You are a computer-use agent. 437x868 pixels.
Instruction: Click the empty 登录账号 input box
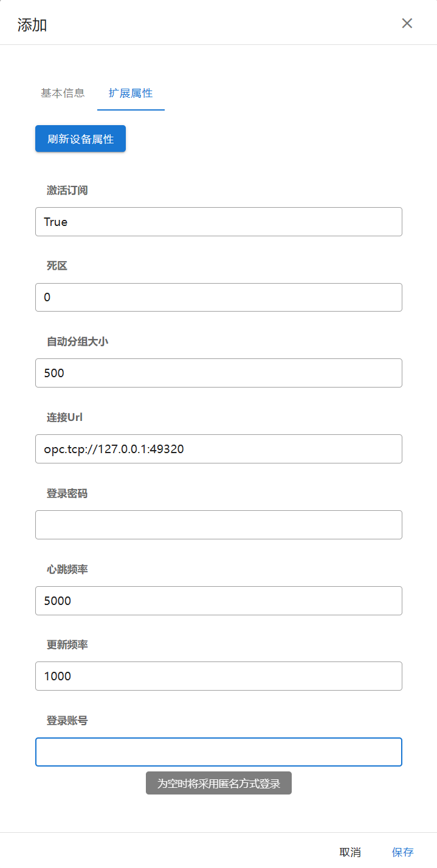pos(219,752)
